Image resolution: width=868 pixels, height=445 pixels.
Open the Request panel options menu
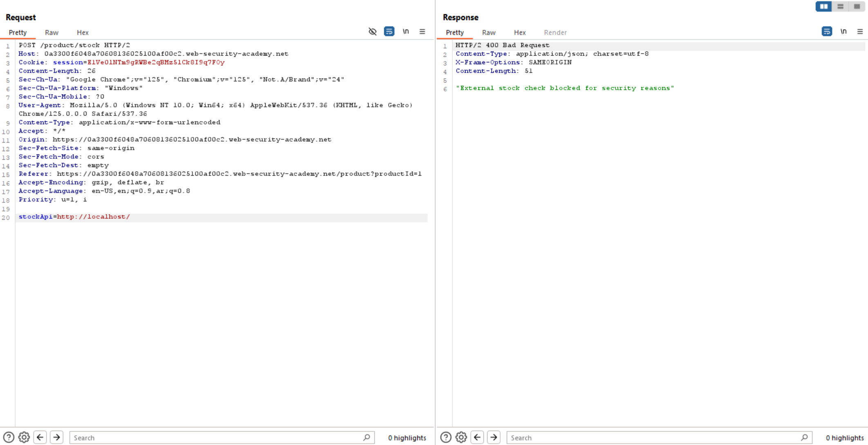[x=423, y=32]
